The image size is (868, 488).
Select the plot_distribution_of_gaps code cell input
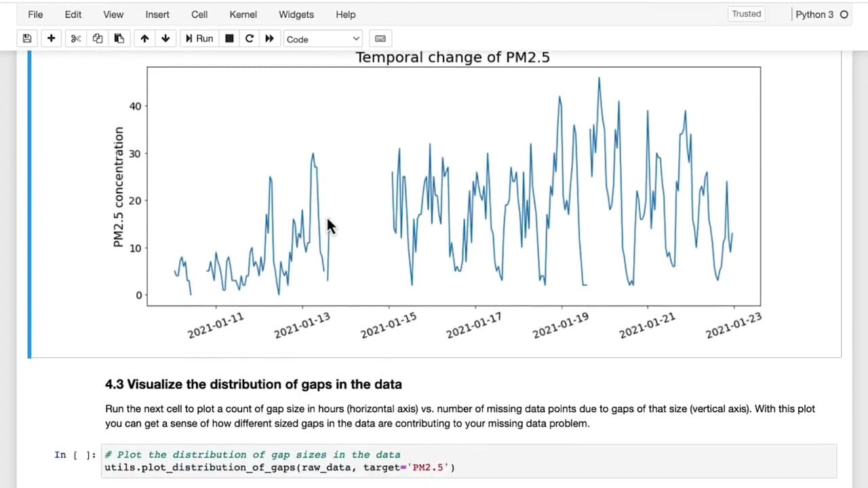click(x=469, y=461)
